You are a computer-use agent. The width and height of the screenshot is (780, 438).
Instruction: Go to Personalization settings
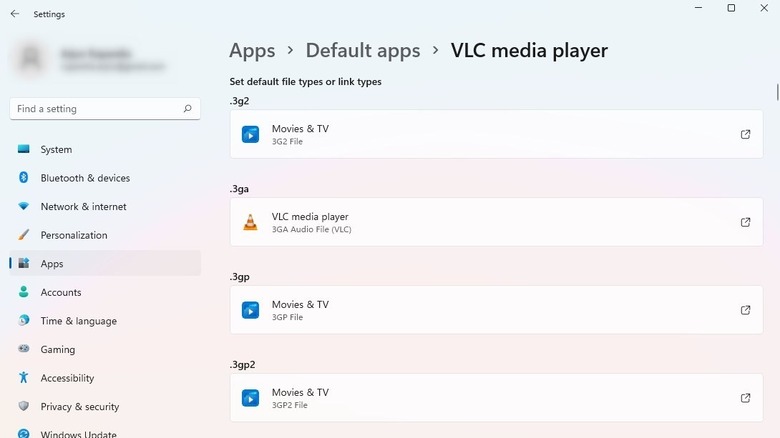(x=74, y=235)
